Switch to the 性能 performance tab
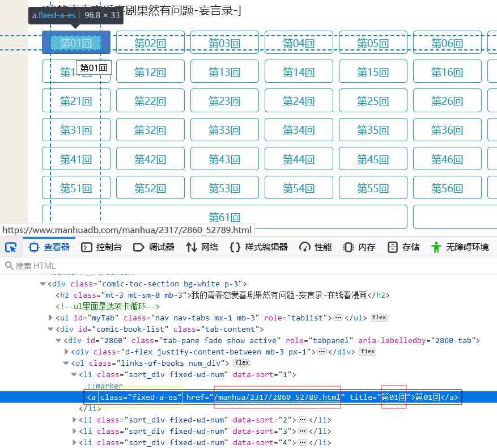This screenshot has height=448, width=497. click(316, 247)
